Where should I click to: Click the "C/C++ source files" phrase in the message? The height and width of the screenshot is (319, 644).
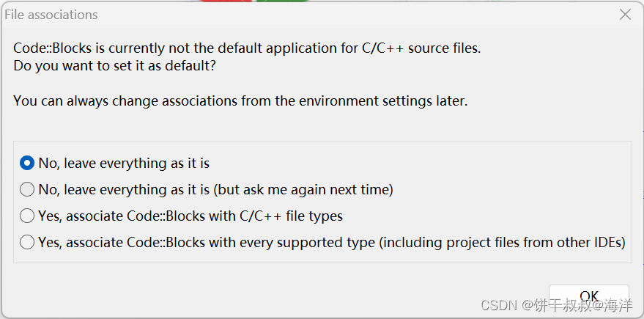tap(421, 48)
